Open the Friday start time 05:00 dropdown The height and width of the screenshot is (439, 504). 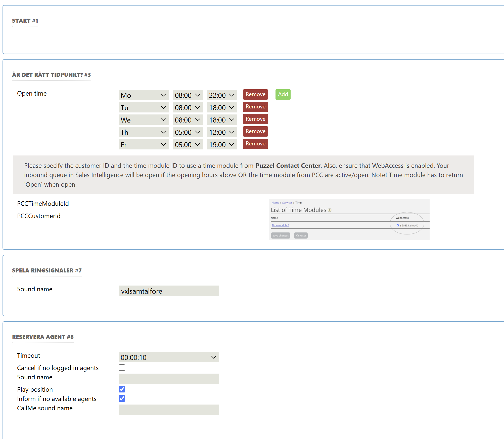(188, 144)
